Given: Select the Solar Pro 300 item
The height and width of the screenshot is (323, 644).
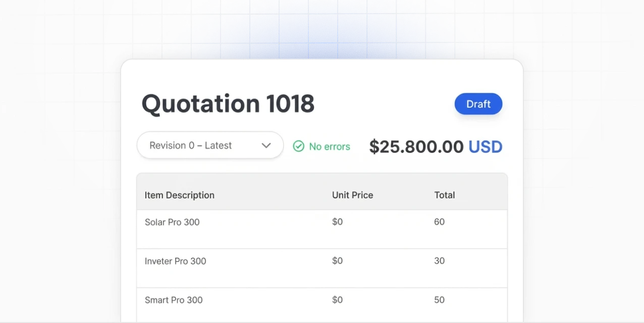Looking at the screenshot, I should (x=172, y=222).
